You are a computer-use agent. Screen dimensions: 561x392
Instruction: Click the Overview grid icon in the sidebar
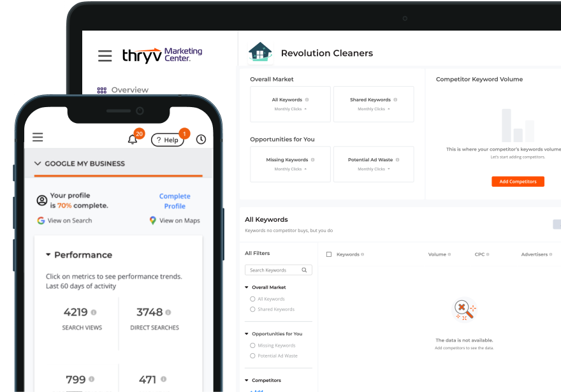pos(102,90)
